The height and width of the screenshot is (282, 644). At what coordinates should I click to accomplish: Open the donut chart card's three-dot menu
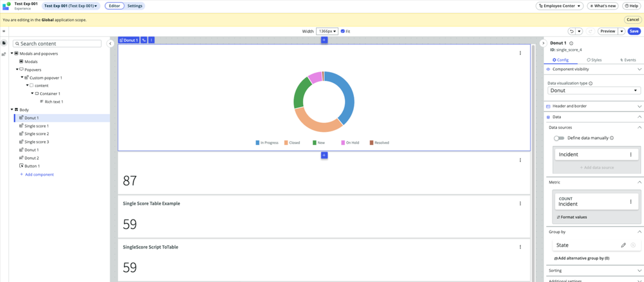(520, 53)
